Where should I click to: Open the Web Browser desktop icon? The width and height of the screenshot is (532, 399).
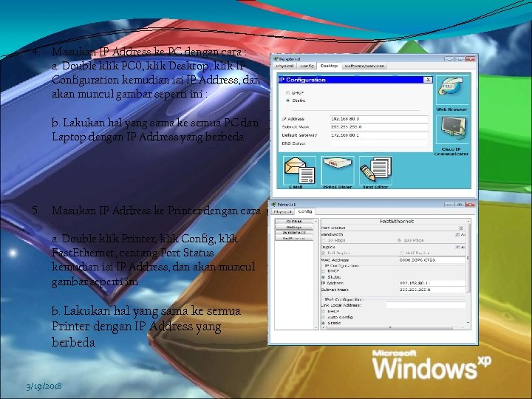coord(452,90)
